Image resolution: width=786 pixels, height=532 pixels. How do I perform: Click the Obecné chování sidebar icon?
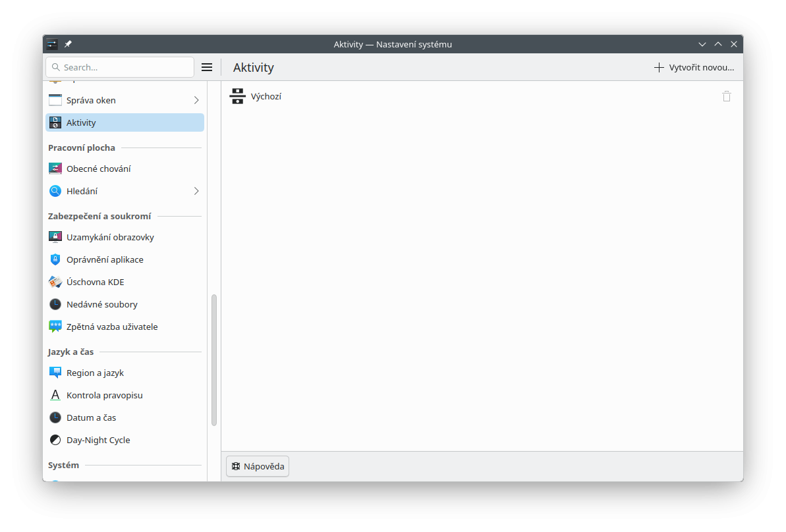coord(55,169)
